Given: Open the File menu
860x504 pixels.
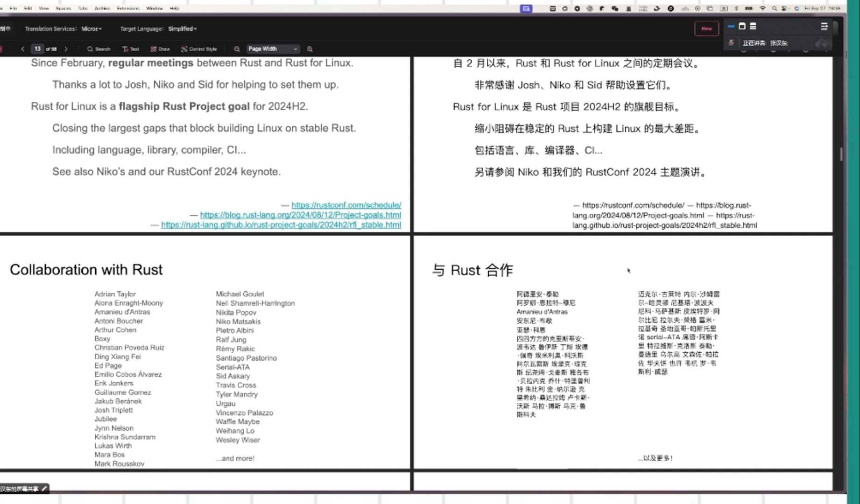Looking at the screenshot, I should 13,8.
